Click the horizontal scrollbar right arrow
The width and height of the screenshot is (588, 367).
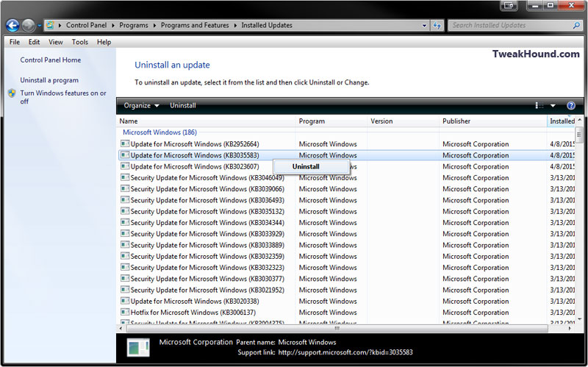click(x=570, y=328)
